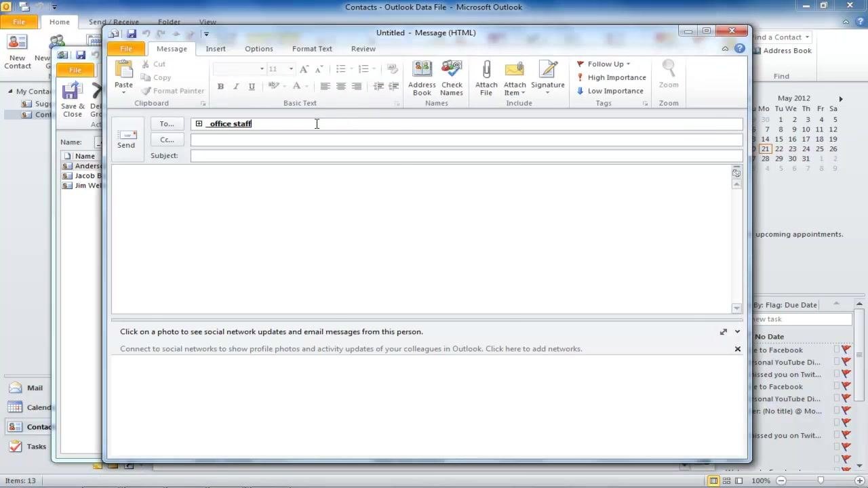Screen dimensions: 868x488
Task: Click the To... button
Action: click(167, 123)
